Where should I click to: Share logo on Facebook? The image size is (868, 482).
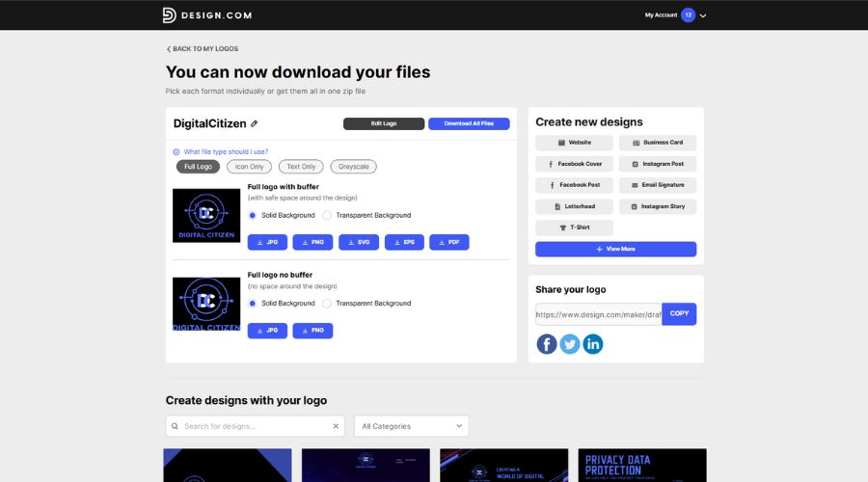coord(547,343)
